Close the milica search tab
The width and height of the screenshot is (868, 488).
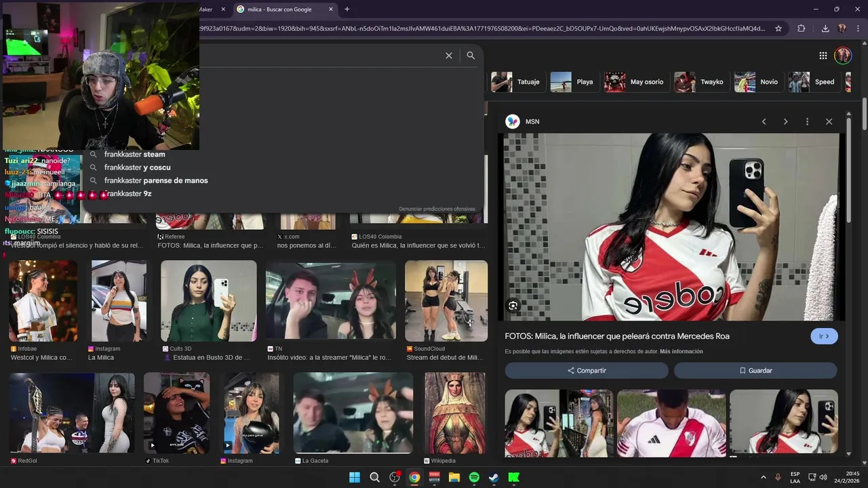coord(331,9)
